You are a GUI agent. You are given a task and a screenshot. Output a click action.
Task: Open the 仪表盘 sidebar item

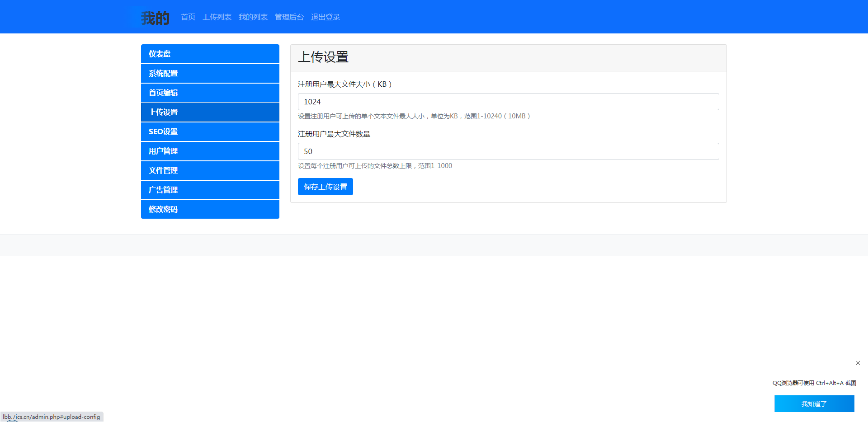pos(210,54)
